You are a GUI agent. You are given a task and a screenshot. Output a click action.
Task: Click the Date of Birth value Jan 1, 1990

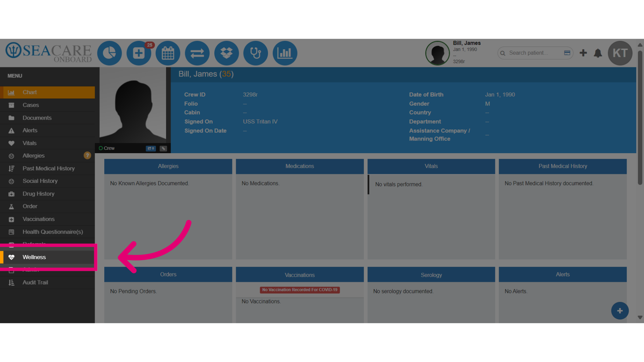pyautogui.click(x=500, y=95)
